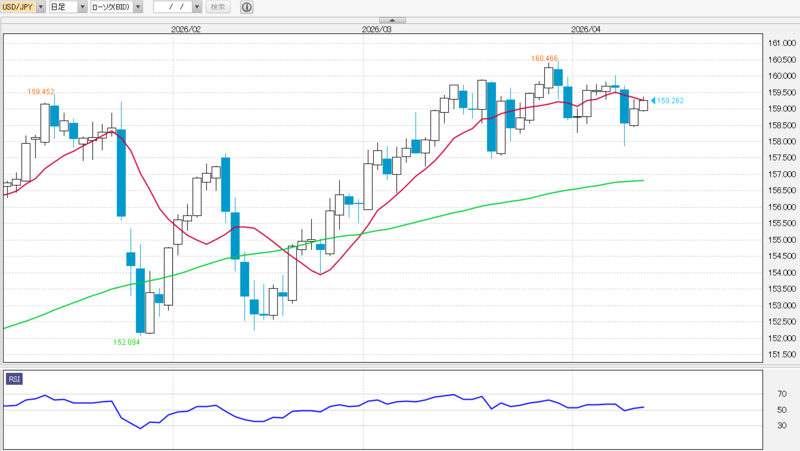Open the USD/JPY currency pair dropdown
Viewport: 800px width, 451px height.
41,7
